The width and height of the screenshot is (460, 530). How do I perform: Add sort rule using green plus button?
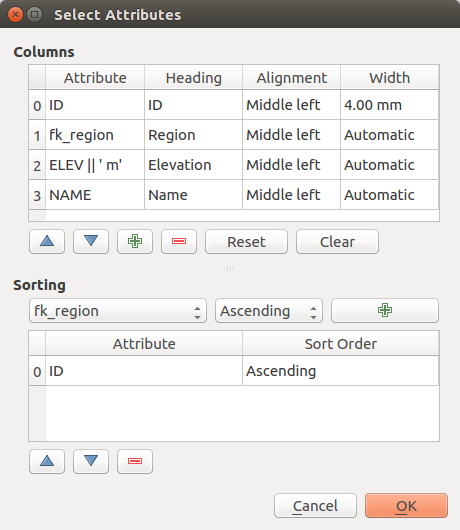(385, 310)
